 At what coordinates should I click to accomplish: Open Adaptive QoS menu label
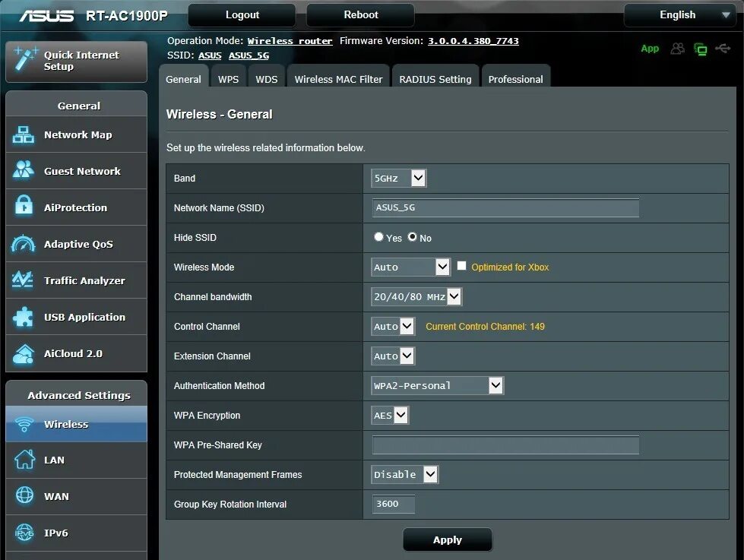point(78,245)
